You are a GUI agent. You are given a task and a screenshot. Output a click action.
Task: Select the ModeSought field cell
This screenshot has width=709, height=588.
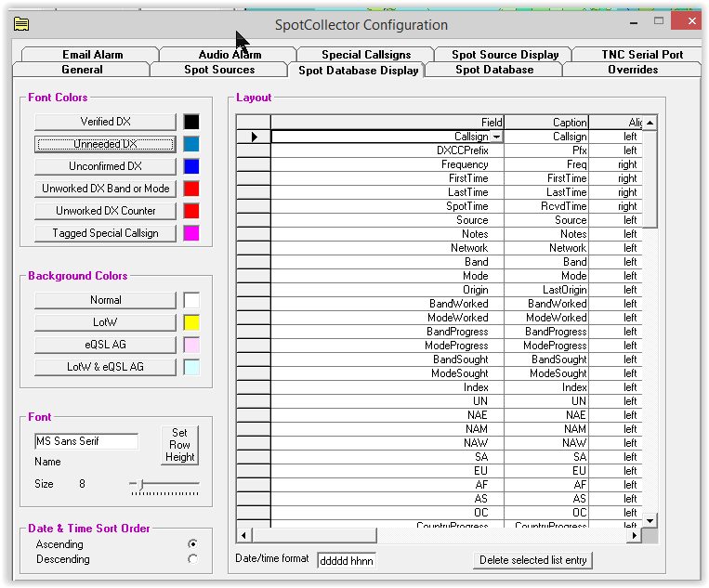[387, 373]
